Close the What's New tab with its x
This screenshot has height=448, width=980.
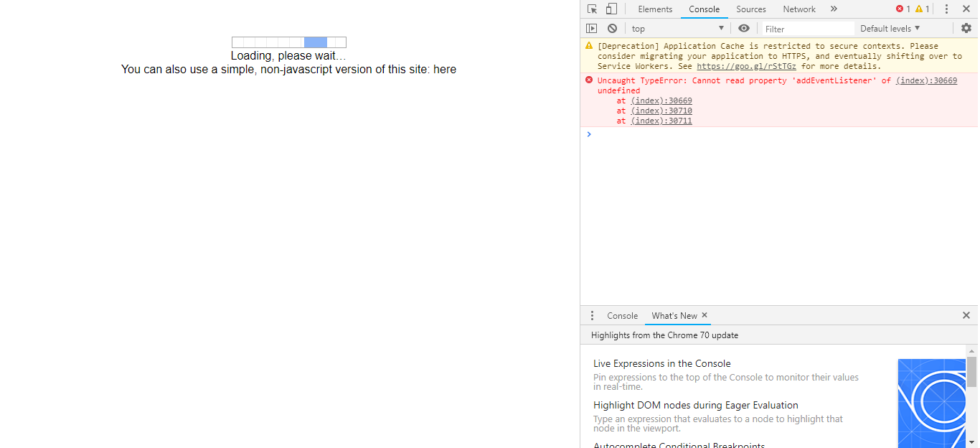(705, 315)
